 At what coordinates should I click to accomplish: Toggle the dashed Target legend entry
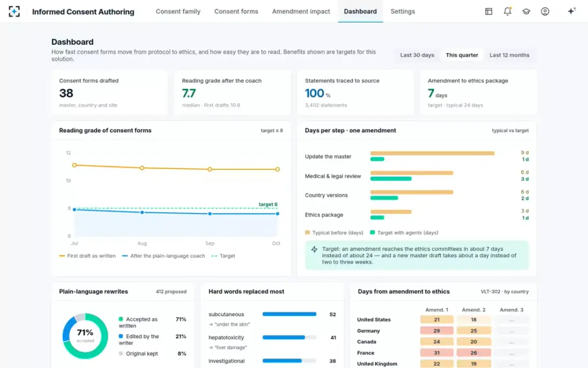pyautogui.click(x=223, y=256)
